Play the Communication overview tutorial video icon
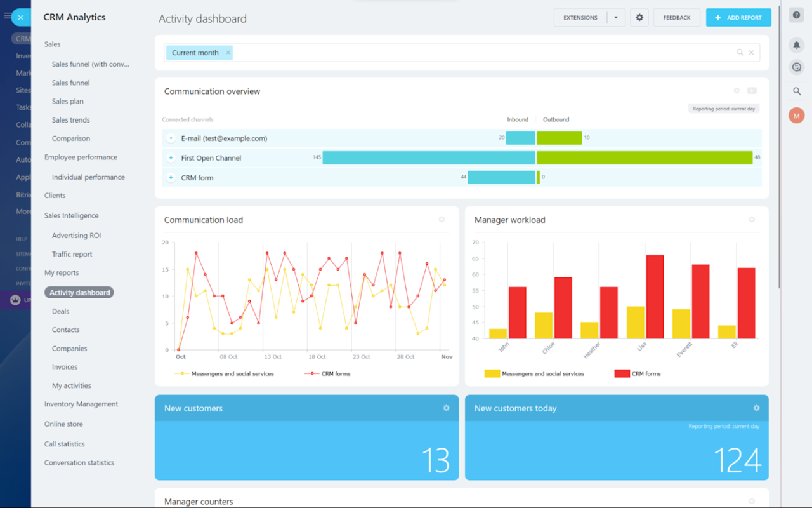 [752, 91]
